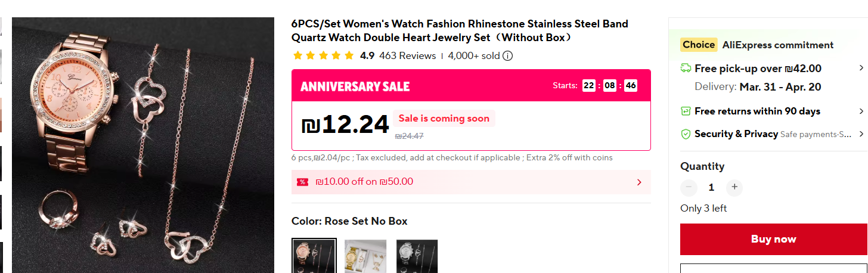Click the info icon beside 4,000+ sold
The height and width of the screenshot is (273, 868).
click(508, 56)
